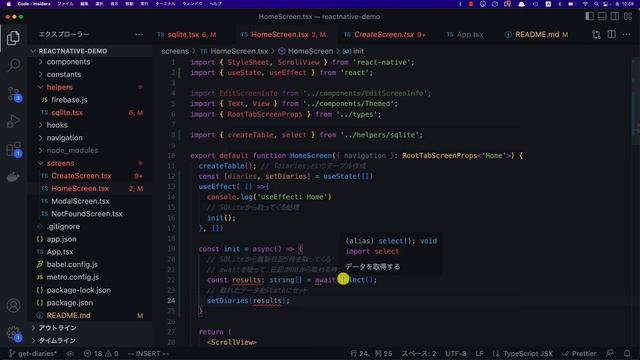
Task: Click the HomeScreen function breadcrumb
Action: point(306,51)
